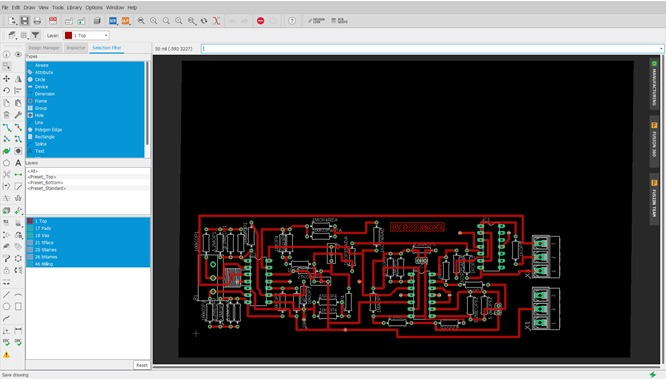Screen dimensions: 666x379
Task: Click the Help question mark icon
Action: (292, 21)
